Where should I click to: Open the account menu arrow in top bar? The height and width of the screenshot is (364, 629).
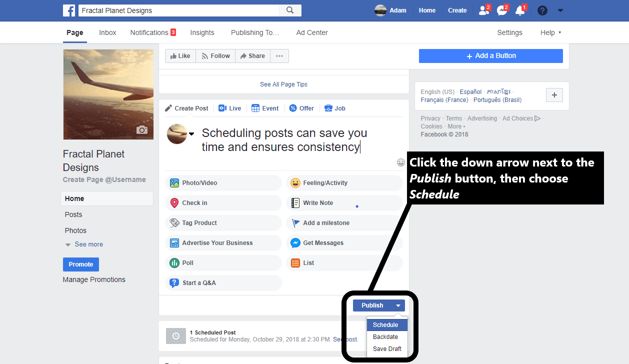point(560,10)
